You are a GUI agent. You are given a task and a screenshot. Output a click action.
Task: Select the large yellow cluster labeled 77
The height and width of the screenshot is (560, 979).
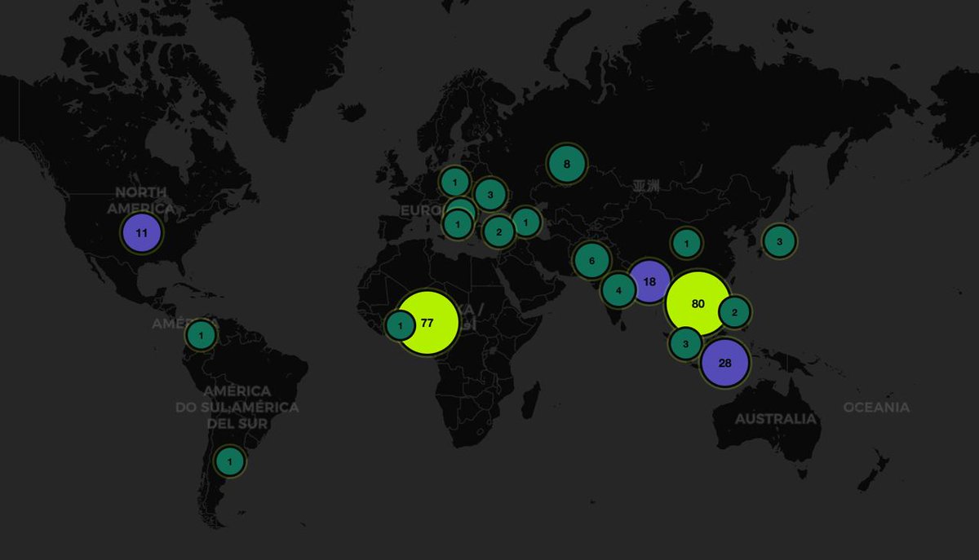427,323
